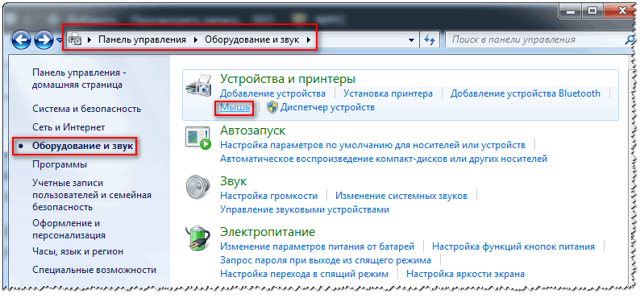Viewport: 644px width, 298px height.
Task: Open the Устройства и принтеры heading
Action: pos(288,79)
